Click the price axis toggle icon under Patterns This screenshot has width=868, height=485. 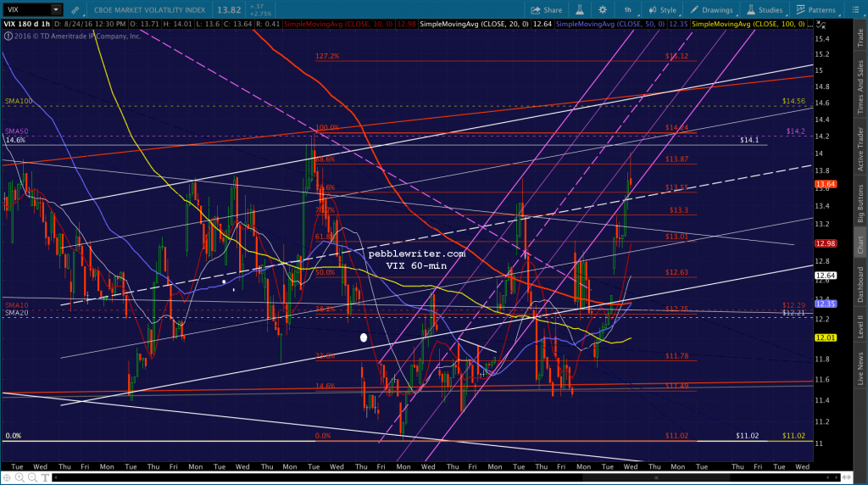click(821, 25)
